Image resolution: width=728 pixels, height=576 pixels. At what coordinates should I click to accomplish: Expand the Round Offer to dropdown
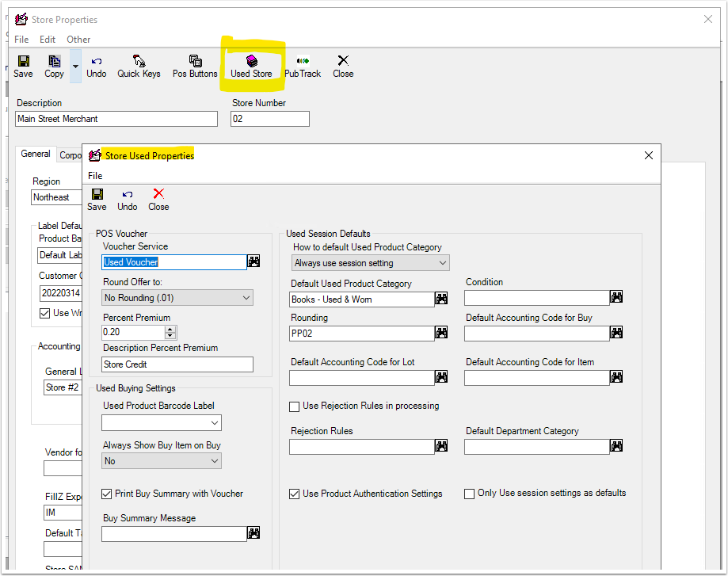click(x=246, y=298)
